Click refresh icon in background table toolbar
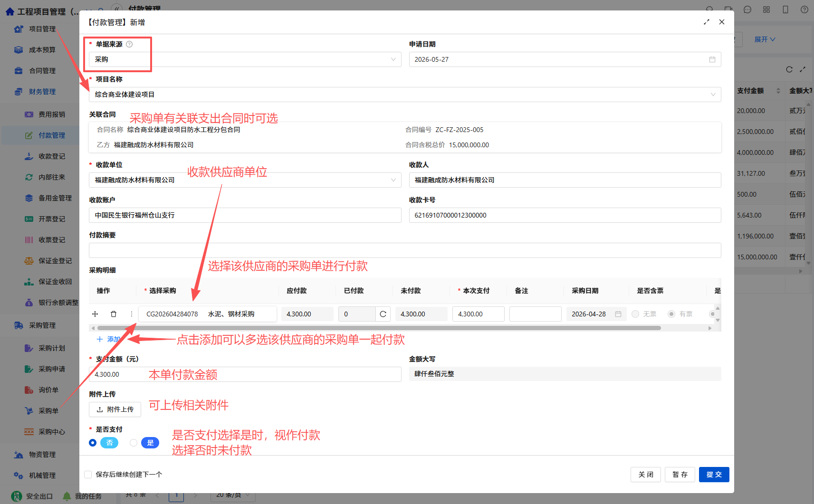The image size is (814, 504). 789,69
